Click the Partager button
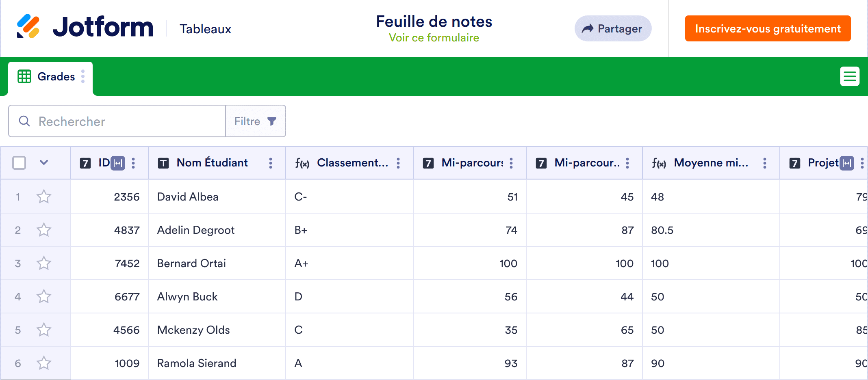Viewport: 868px width, 380px height. click(613, 28)
